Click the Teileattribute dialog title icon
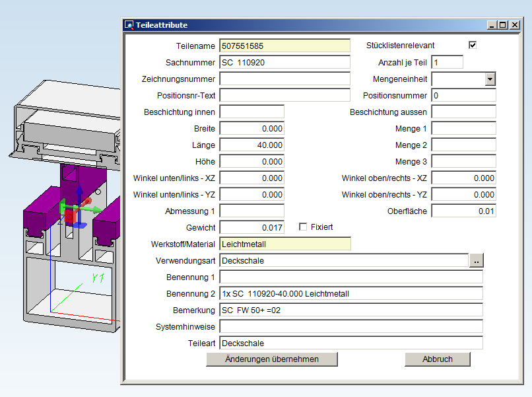Viewport: 532px width, 397px height. pyautogui.click(x=129, y=25)
